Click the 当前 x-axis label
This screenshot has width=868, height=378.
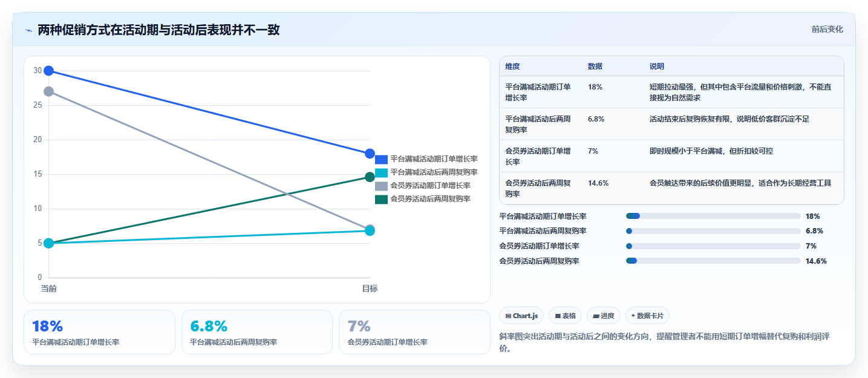49,288
